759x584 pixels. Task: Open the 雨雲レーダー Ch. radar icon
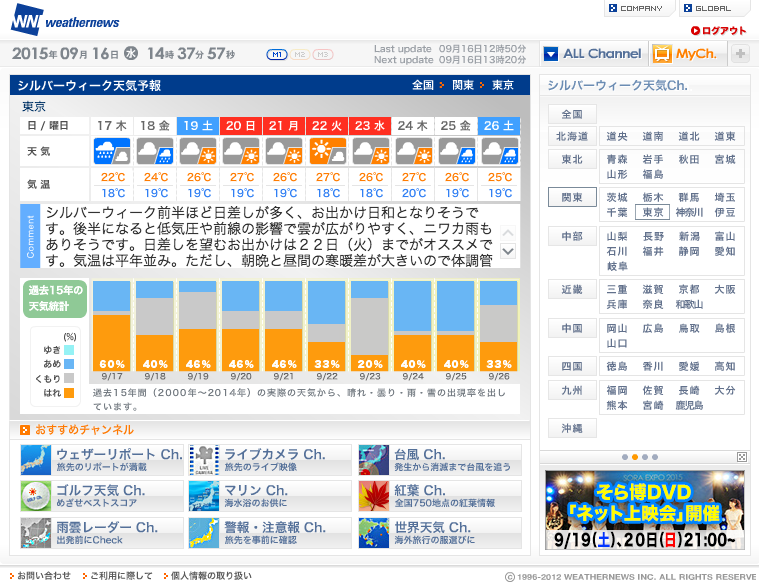[36, 533]
